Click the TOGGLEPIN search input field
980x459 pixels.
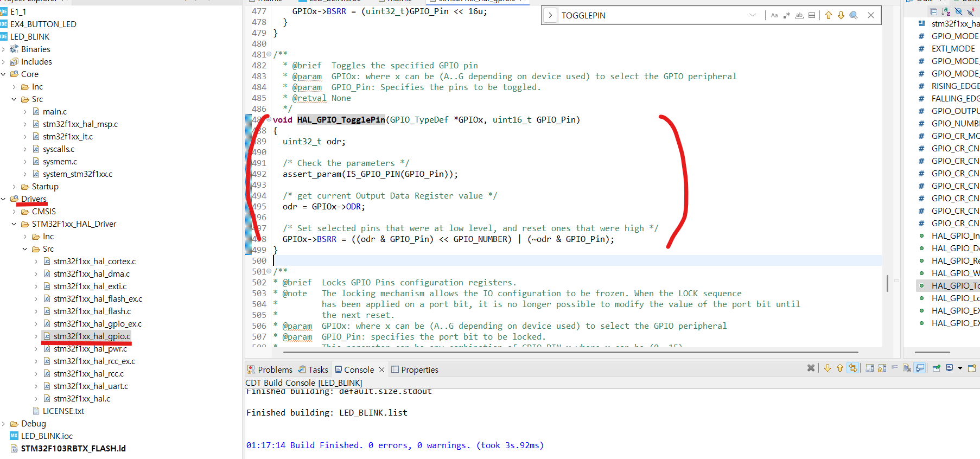pyautogui.click(x=651, y=15)
